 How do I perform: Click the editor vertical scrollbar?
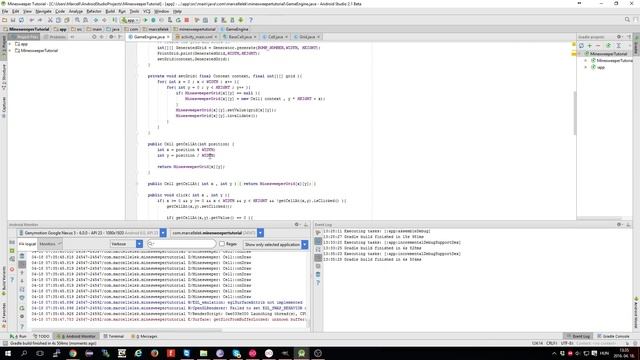[575, 113]
